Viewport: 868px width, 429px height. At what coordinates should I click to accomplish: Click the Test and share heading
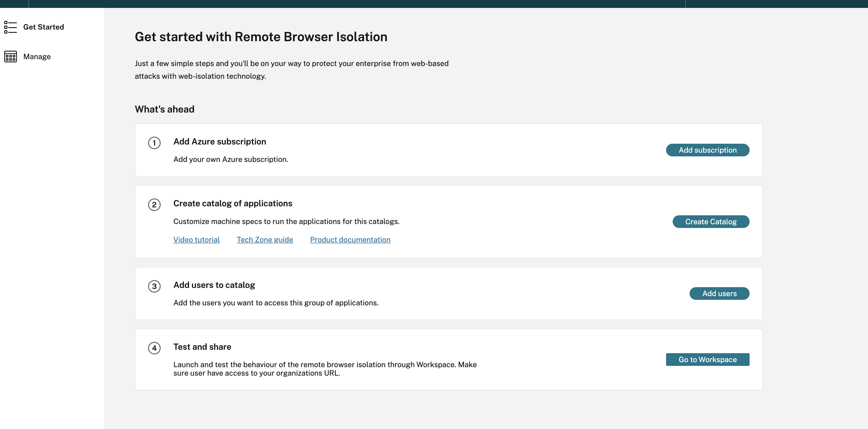point(202,347)
